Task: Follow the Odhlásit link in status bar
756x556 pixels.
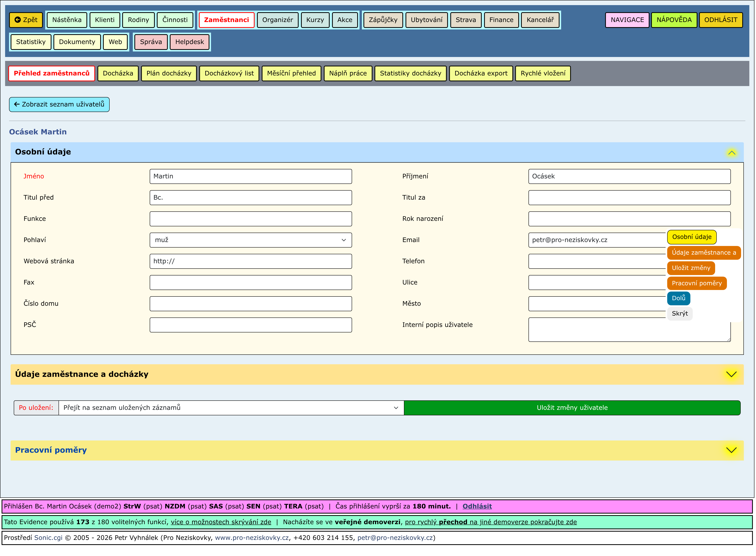Action: coord(477,506)
